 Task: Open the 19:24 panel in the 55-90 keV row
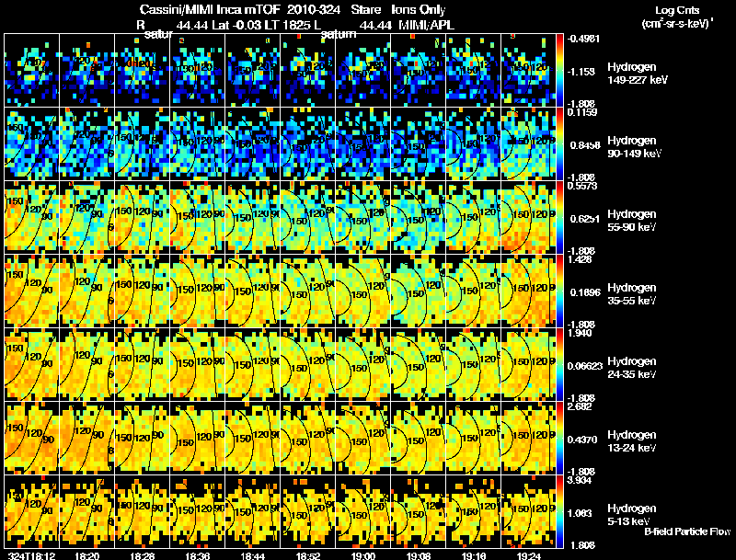528,218
